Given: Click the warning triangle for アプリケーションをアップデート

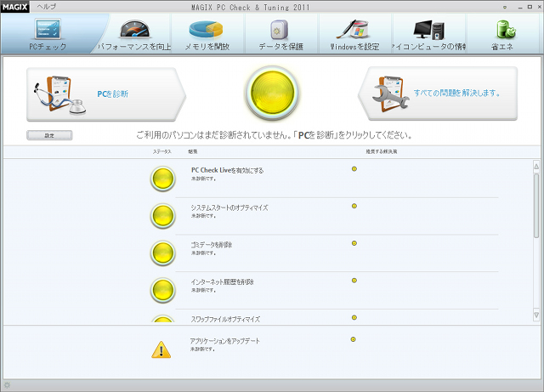Looking at the screenshot, I should pyautogui.click(x=161, y=349).
